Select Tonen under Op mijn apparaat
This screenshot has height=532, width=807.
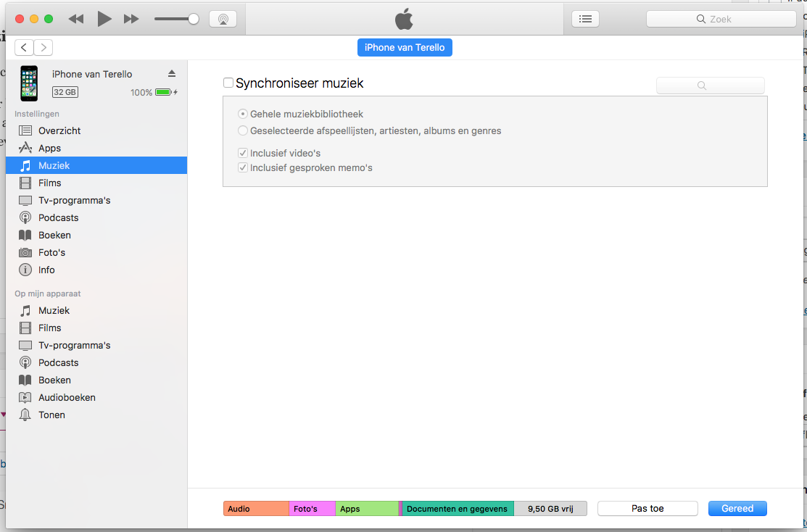51,415
